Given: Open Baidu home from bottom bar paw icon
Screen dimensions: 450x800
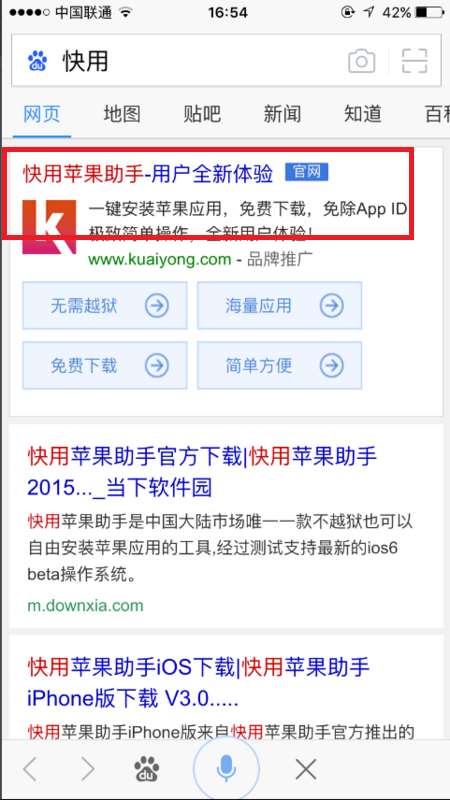Looking at the screenshot, I should (x=146, y=769).
